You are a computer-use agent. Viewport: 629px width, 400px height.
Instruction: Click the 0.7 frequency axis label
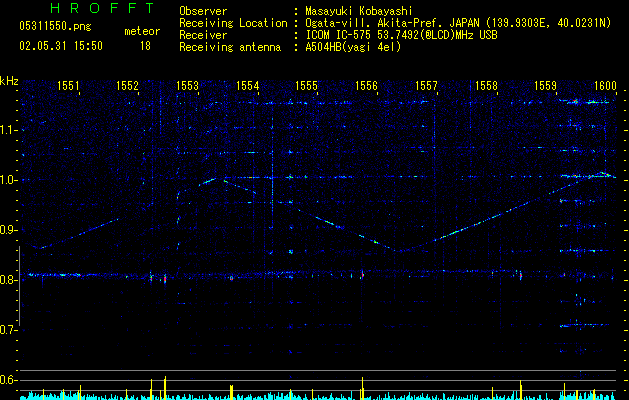pyautogui.click(x=8, y=330)
